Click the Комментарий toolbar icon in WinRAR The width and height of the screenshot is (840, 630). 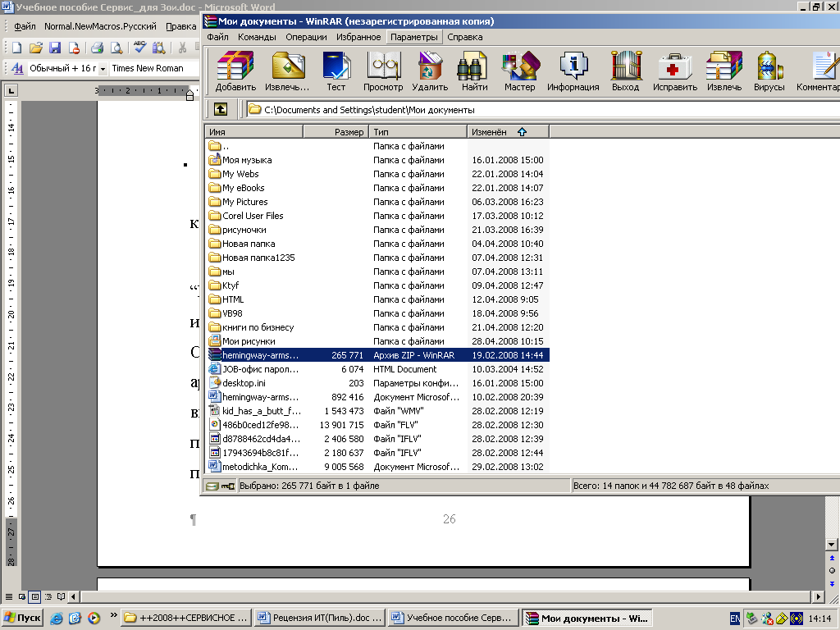(x=818, y=71)
